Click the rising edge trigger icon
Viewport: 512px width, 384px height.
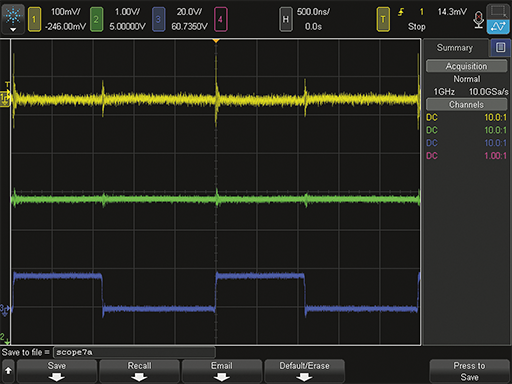pos(401,12)
